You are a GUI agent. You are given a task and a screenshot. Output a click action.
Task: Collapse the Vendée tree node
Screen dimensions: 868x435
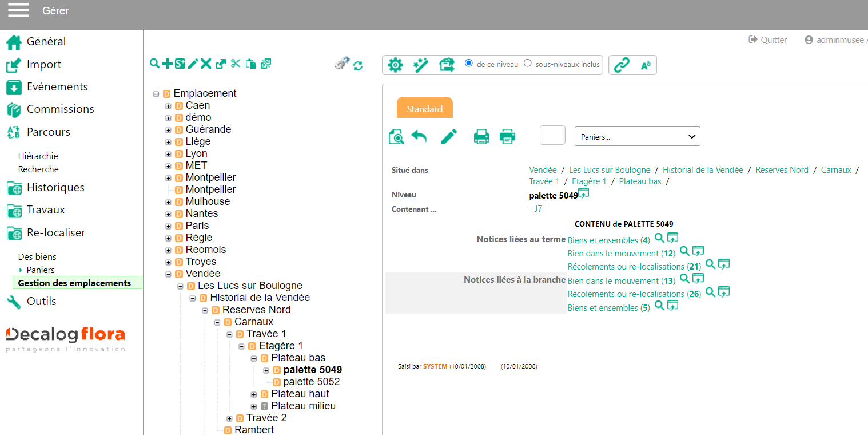168,274
